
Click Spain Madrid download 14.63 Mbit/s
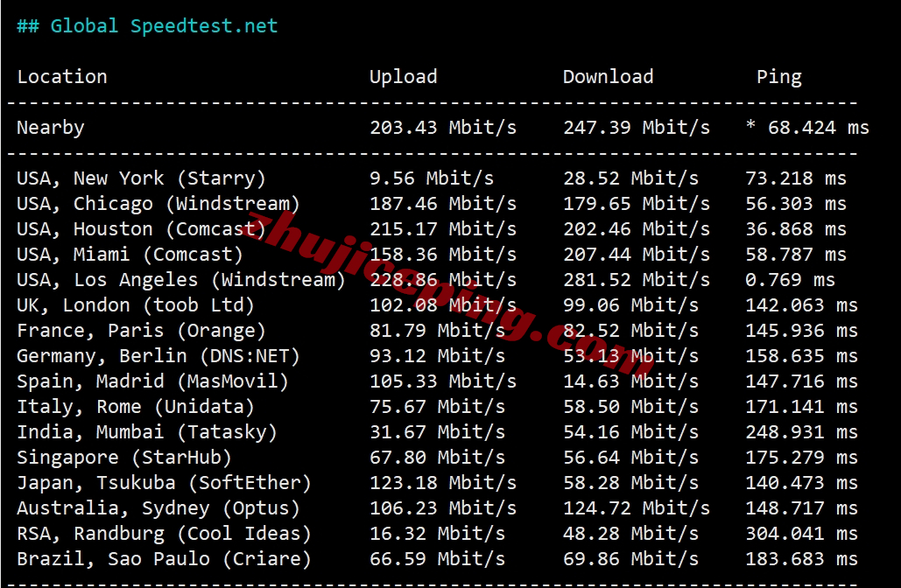(631, 381)
